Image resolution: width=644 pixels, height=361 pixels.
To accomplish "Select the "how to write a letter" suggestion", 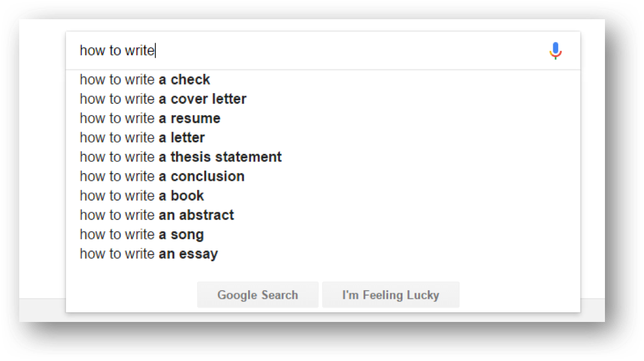I will tap(142, 138).
